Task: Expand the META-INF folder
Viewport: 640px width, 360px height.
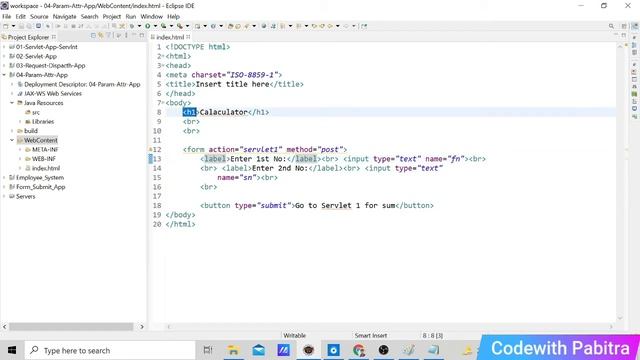Action: tap(20, 149)
